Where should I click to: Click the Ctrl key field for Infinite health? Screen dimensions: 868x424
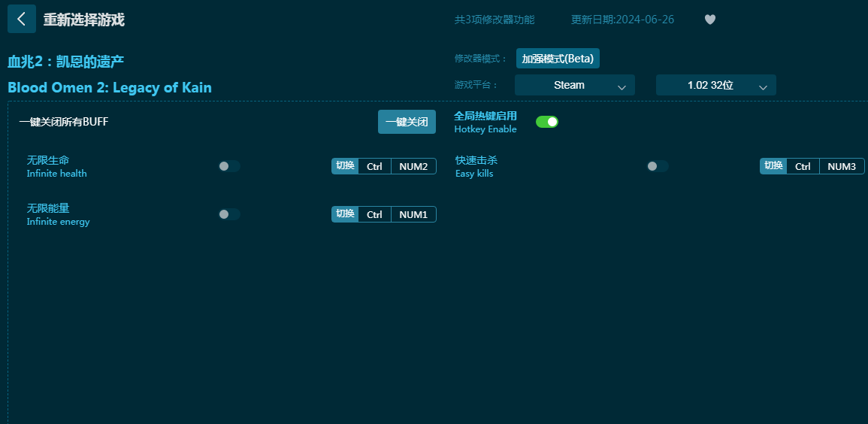(375, 166)
